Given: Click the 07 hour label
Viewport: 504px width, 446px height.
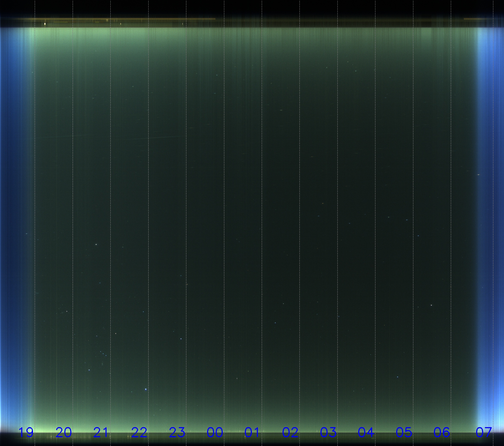Looking at the screenshot, I should 484,432.
